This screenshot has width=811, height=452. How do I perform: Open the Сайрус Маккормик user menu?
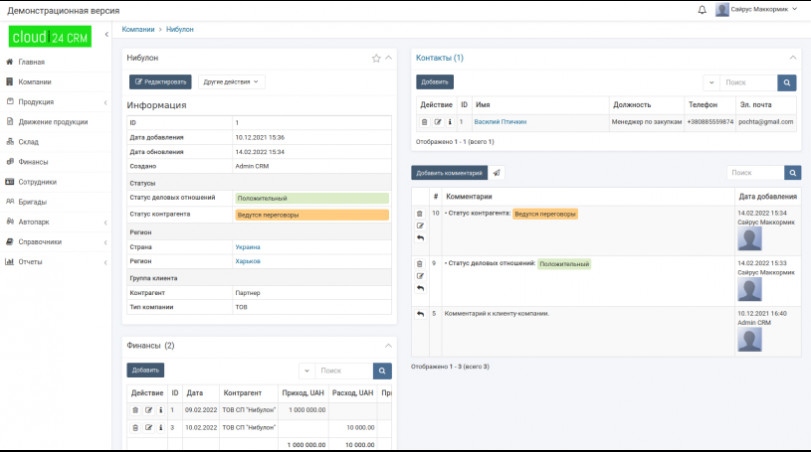[x=758, y=10]
